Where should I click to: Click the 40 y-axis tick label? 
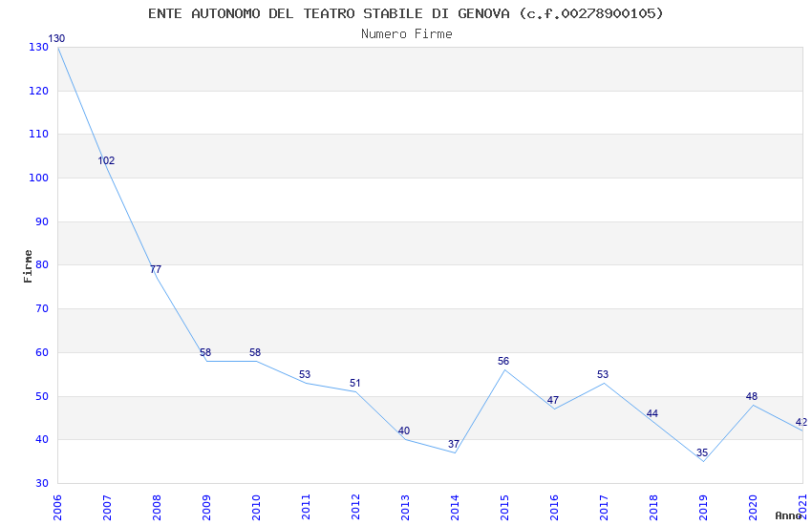click(42, 439)
